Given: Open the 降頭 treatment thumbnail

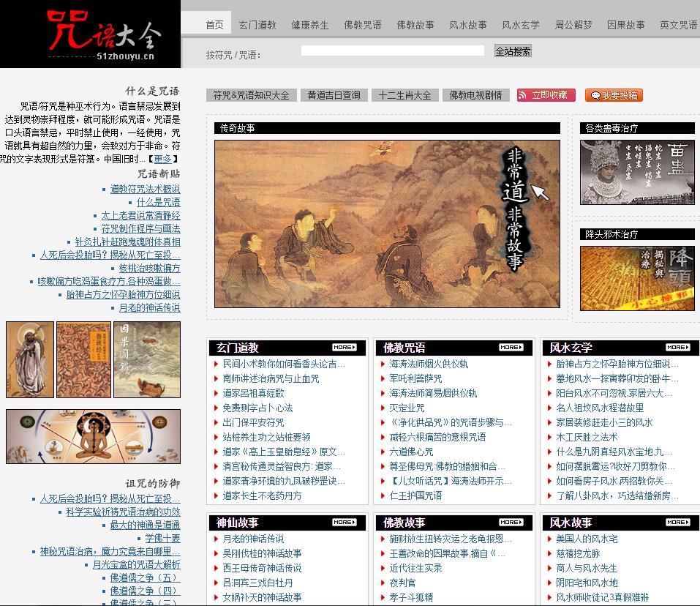Looking at the screenshot, I should point(637,278).
